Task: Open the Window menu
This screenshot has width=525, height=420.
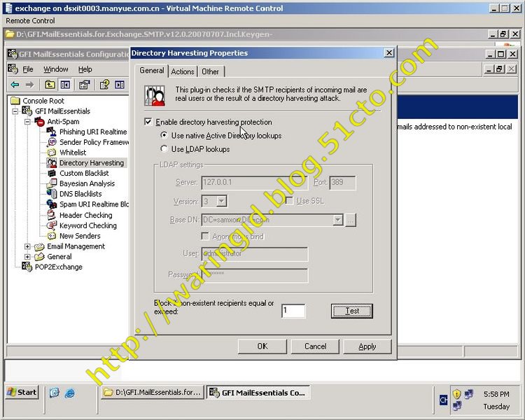Action: (x=56, y=69)
